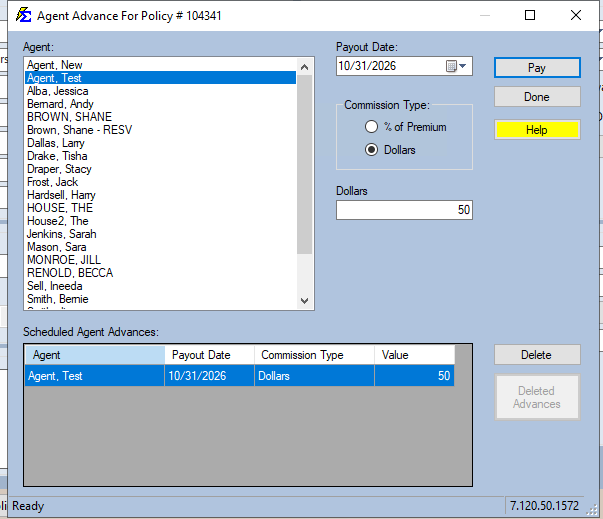The height and width of the screenshot is (519, 603).
Task: Click the Ready status bar text
Action: point(28,506)
